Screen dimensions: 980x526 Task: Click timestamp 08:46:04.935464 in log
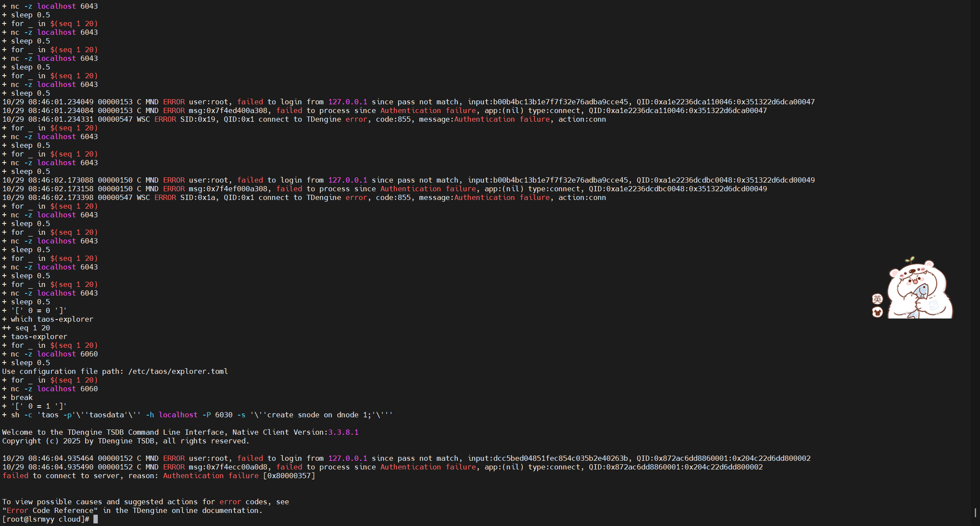pos(60,458)
